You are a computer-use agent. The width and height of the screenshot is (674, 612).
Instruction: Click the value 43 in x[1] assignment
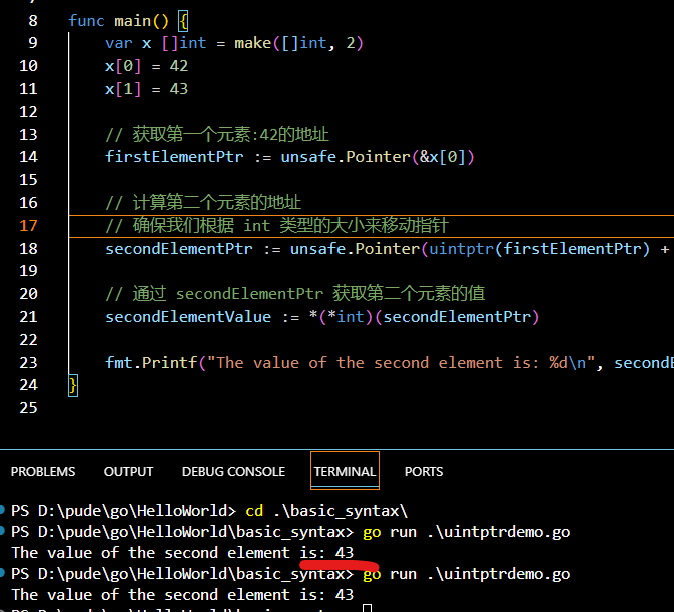pos(178,89)
